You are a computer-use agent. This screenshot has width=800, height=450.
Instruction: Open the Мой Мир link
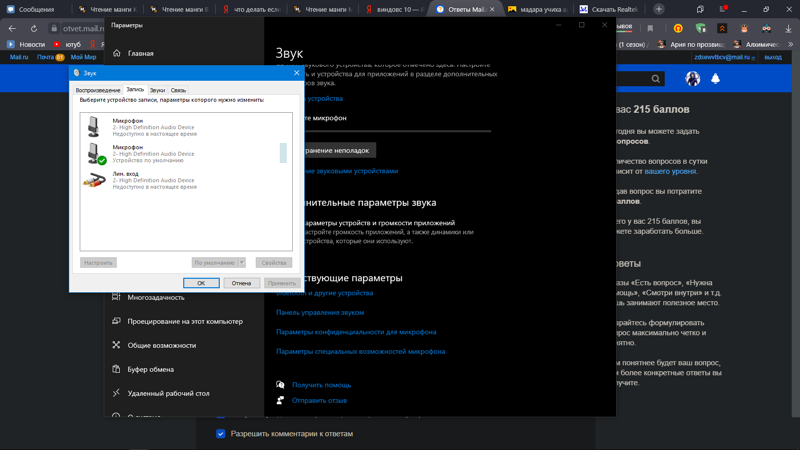coord(83,57)
